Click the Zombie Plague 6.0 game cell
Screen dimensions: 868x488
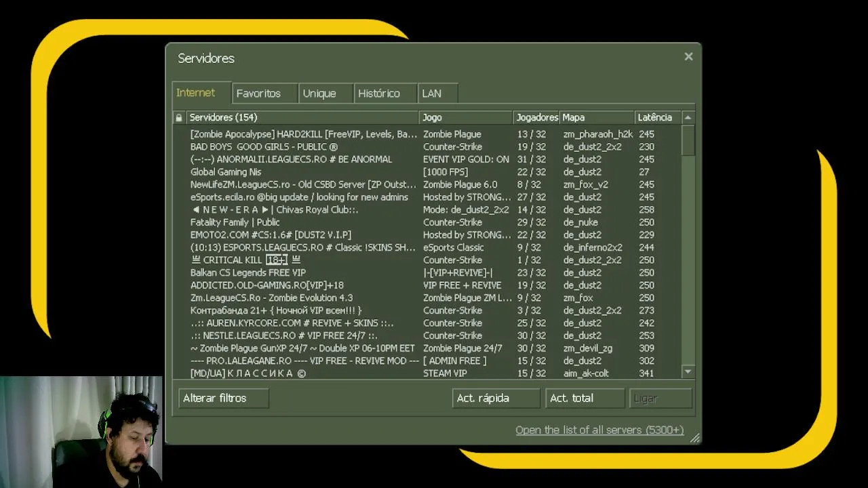(460, 184)
